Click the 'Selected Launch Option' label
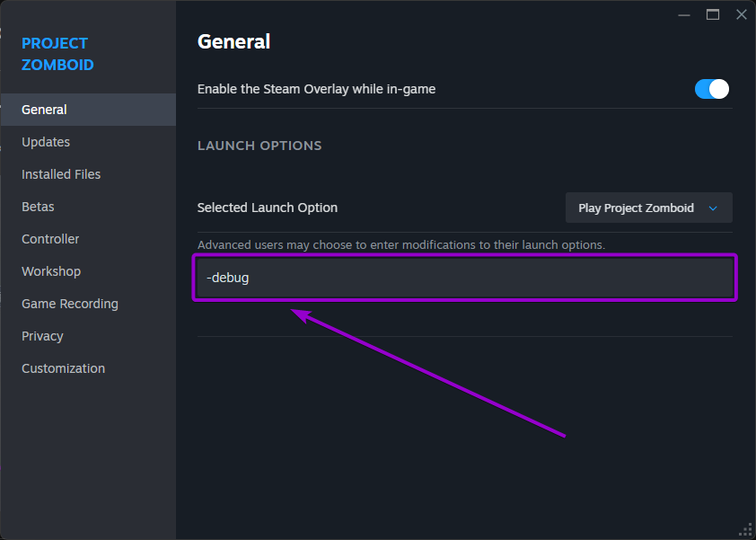 [x=267, y=208]
